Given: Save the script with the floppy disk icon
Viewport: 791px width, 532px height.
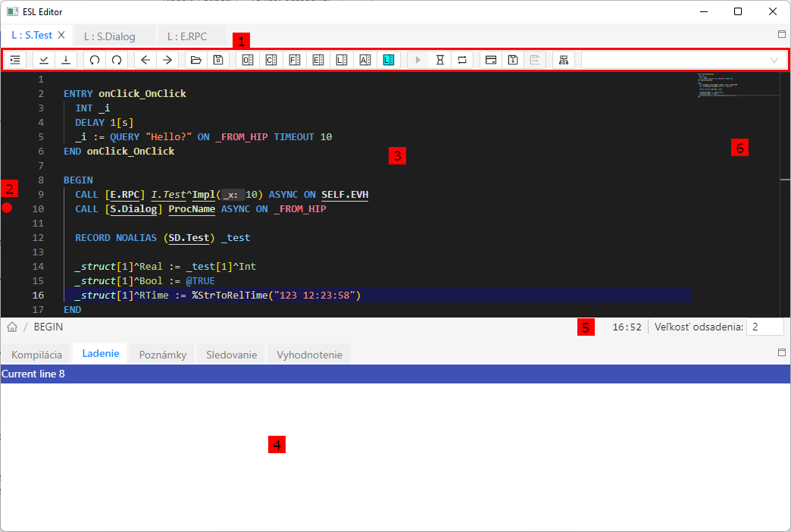Looking at the screenshot, I should [x=218, y=60].
